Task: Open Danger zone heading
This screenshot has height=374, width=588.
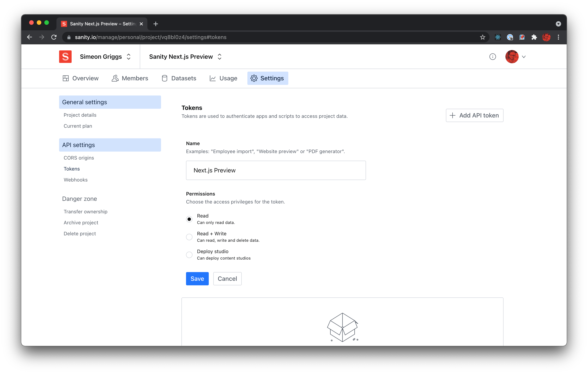Action: [x=79, y=199]
